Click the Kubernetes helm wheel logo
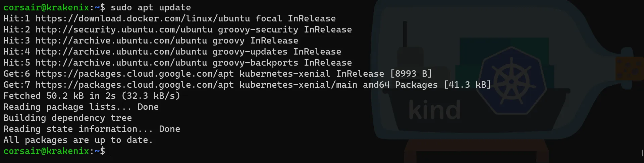The image size is (644, 163). (511, 81)
